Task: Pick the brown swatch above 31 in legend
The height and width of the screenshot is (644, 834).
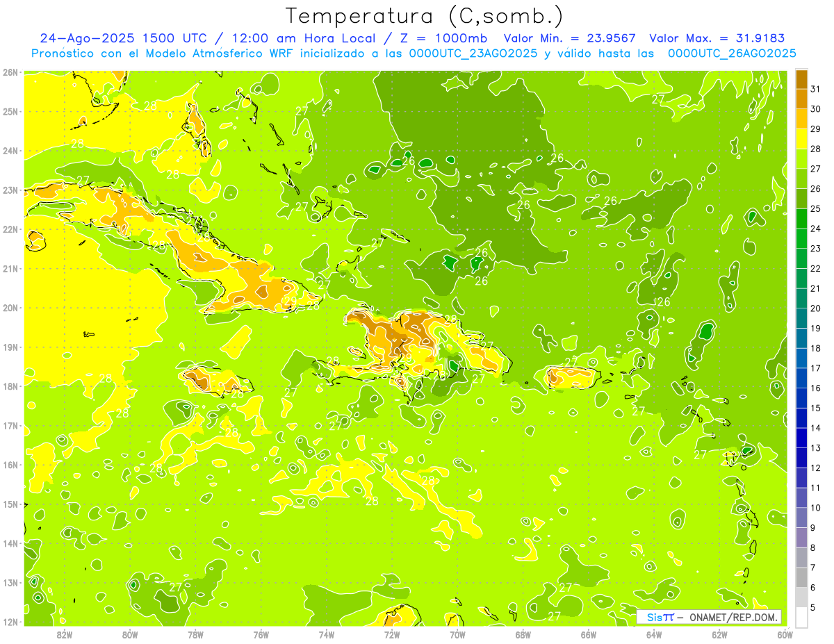Action: (x=802, y=79)
